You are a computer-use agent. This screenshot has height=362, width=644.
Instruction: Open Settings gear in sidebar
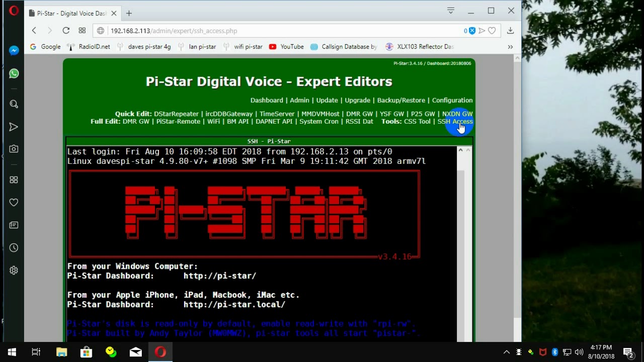click(x=14, y=270)
